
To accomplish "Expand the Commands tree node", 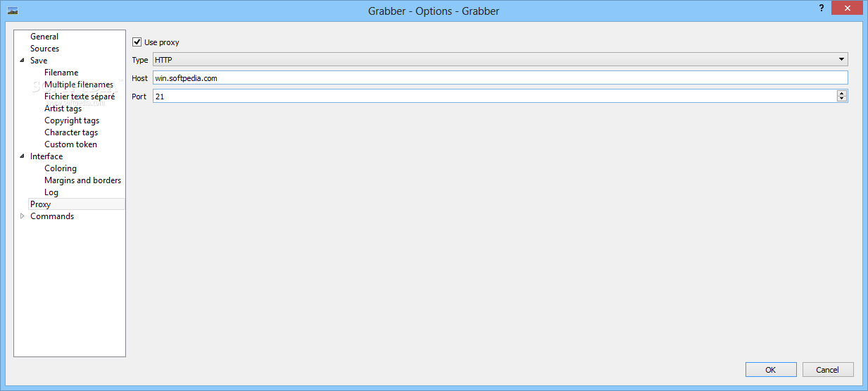I will click(23, 216).
